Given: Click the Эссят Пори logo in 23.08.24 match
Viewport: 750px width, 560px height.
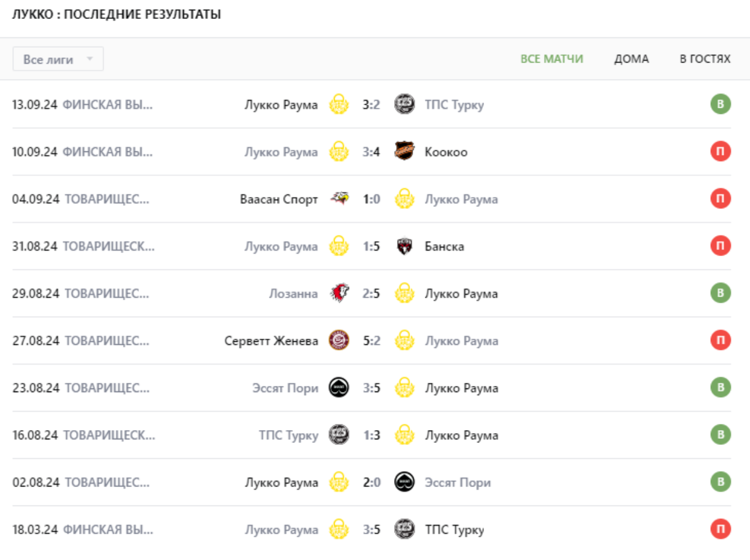Looking at the screenshot, I should tap(339, 387).
